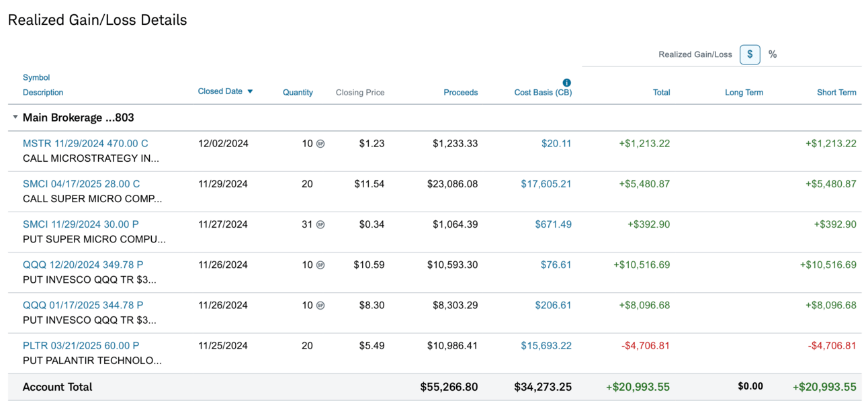
Task: Open the MSTR 11/29/2024 470.00 C link
Action: click(x=85, y=143)
